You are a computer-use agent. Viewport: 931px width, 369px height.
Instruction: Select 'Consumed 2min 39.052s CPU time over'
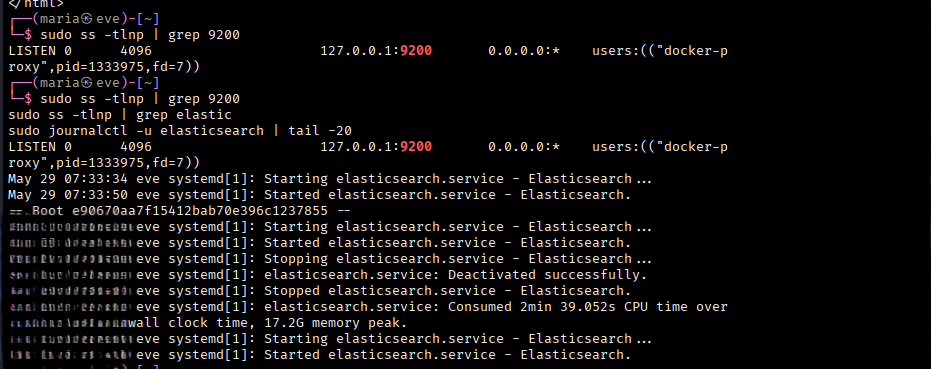point(588,307)
